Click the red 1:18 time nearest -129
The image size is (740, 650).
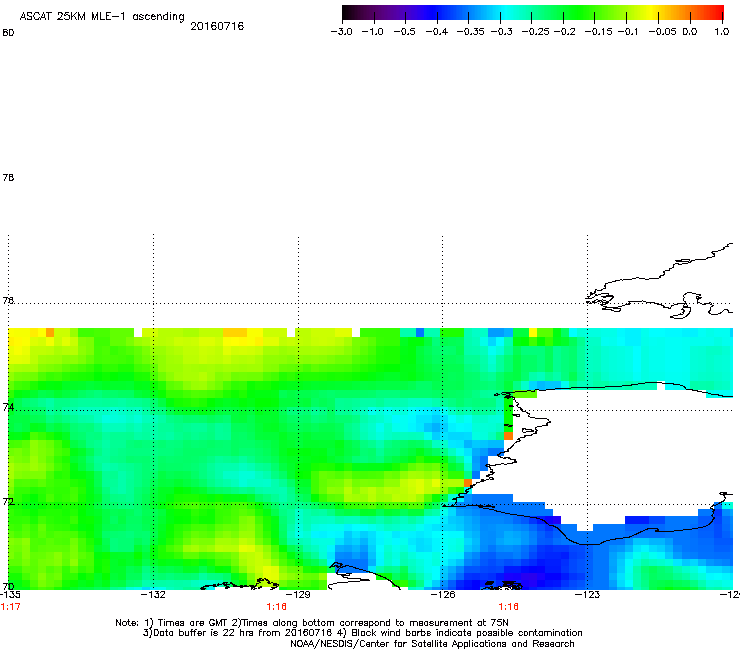coord(277,607)
